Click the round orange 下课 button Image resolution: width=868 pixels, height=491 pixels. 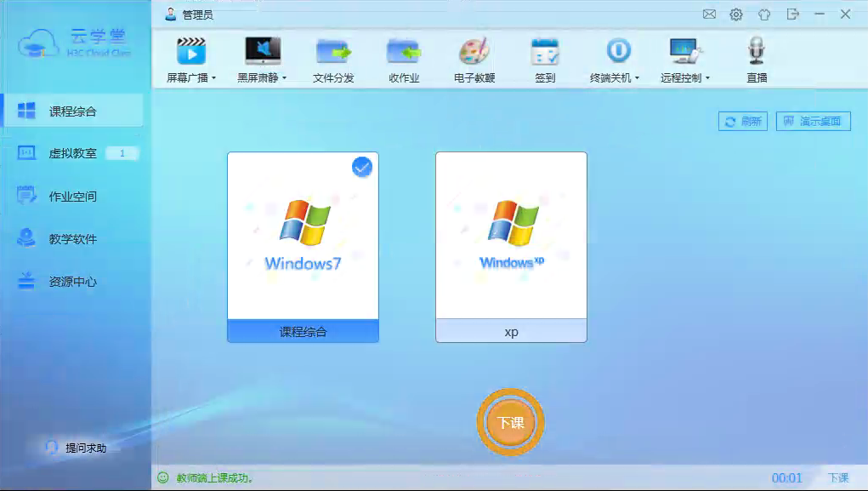pos(510,422)
